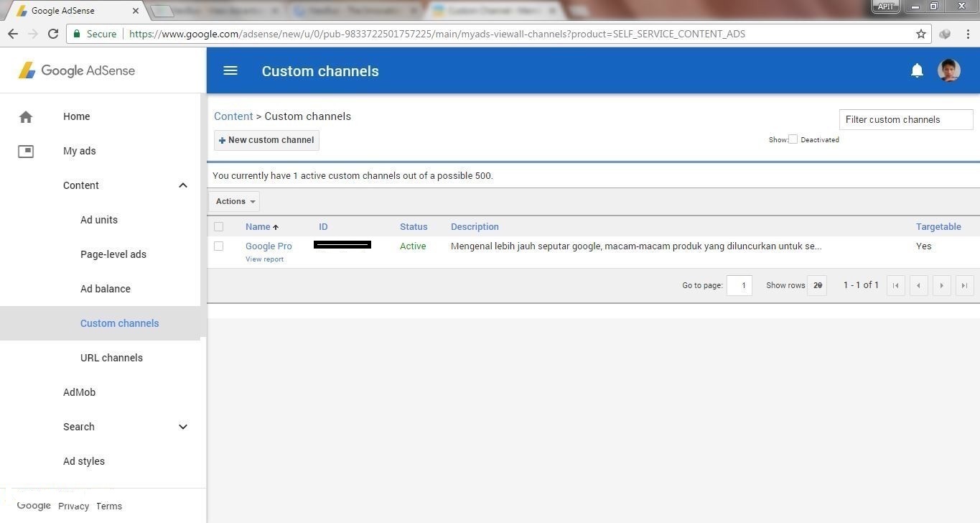Sort by ID column header
The image size is (980, 523).
[x=323, y=226]
